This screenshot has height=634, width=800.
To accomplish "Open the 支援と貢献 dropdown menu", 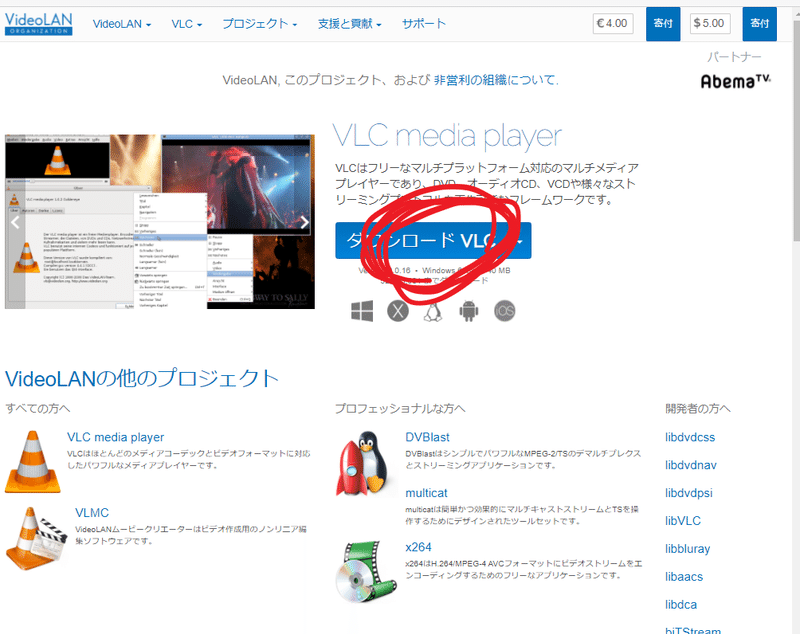I will [x=349, y=24].
